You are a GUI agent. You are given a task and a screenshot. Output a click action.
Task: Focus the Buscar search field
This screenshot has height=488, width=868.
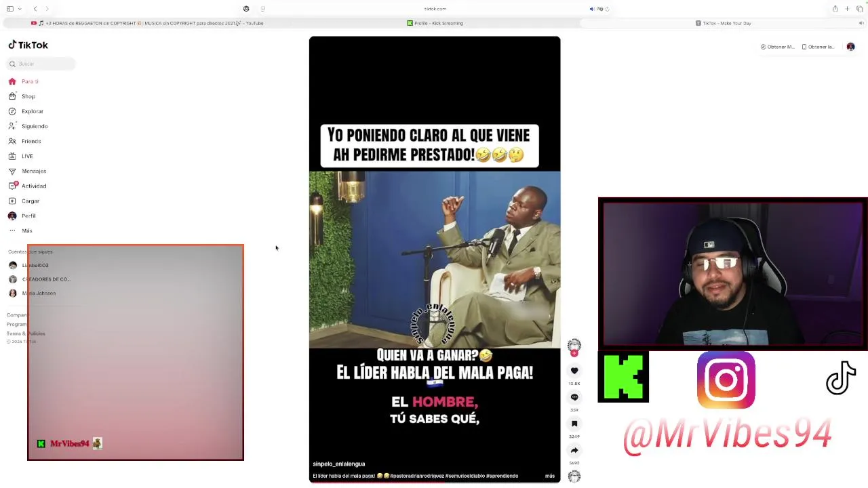coord(42,64)
